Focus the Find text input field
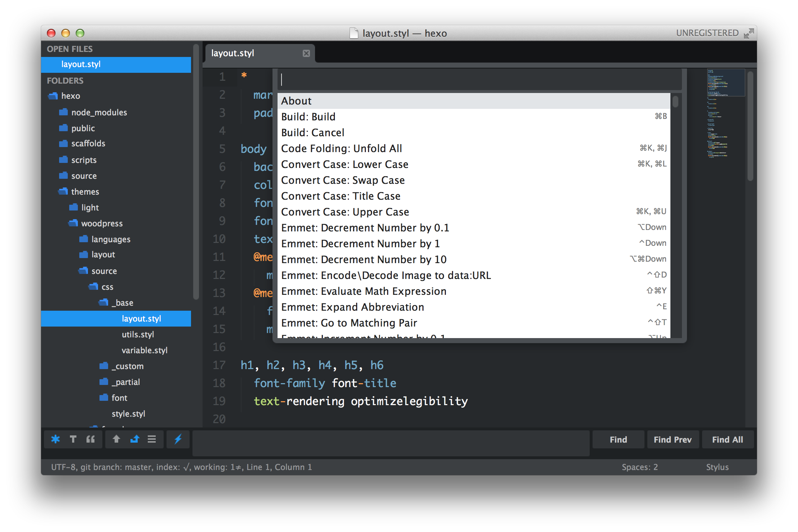 (x=391, y=443)
